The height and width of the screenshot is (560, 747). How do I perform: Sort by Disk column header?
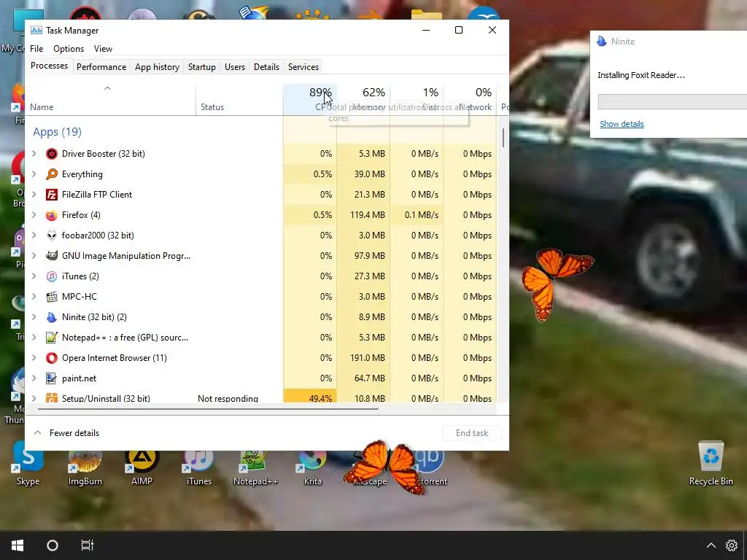[x=417, y=99]
